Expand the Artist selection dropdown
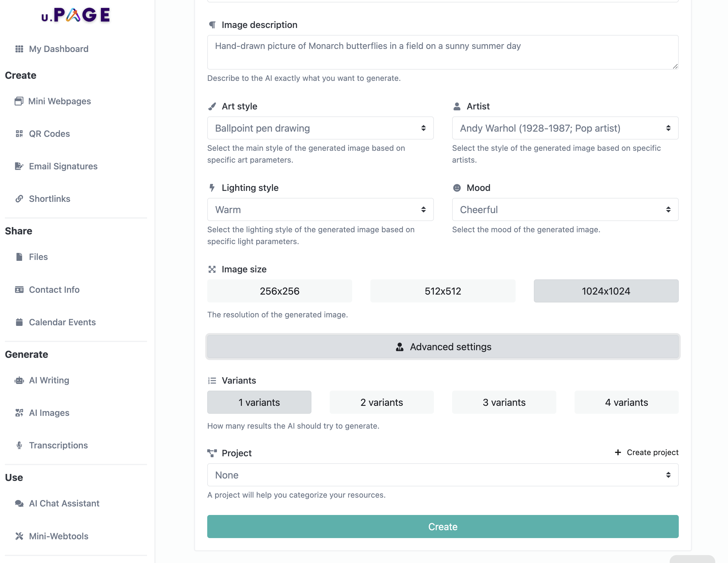Screen dimensions: 728x563 tap(565, 128)
